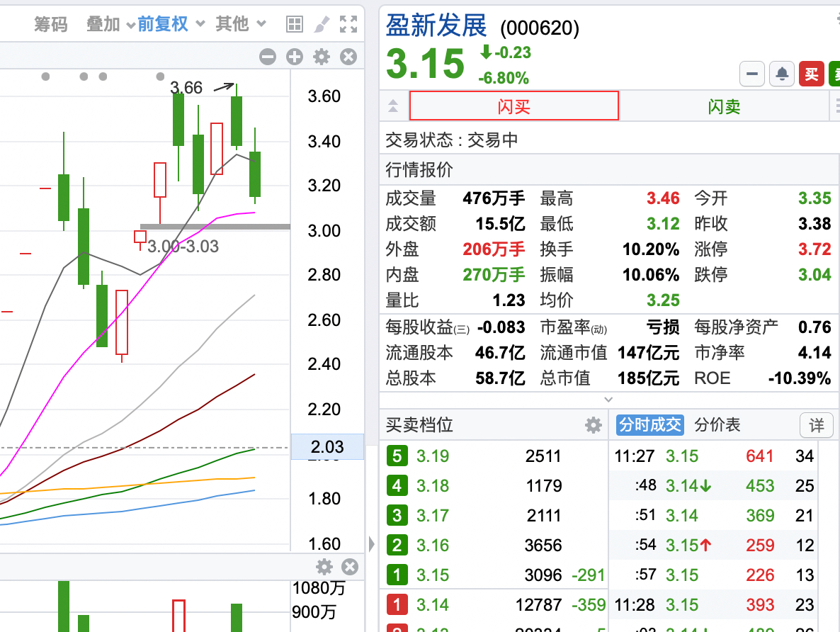The height and width of the screenshot is (632, 840).
Task: Click 成交量 value 476万手
Action: pos(494,198)
